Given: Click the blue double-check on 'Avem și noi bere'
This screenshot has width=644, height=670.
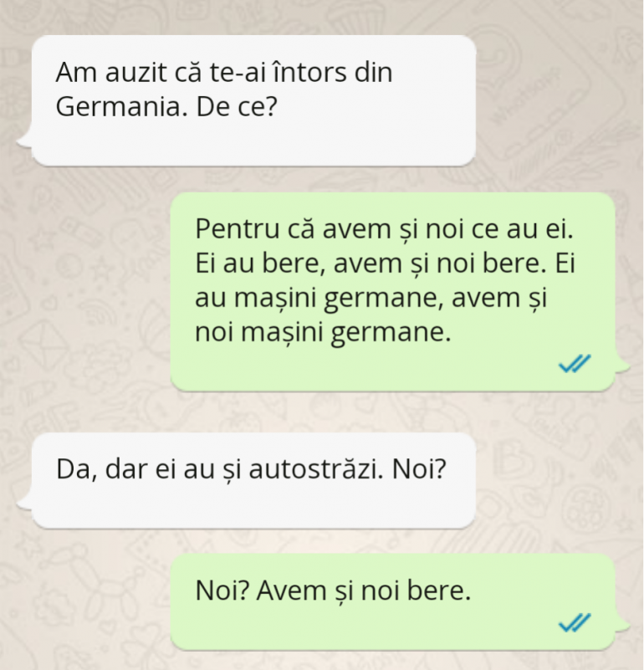Looking at the screenshot, I should 575,622.
